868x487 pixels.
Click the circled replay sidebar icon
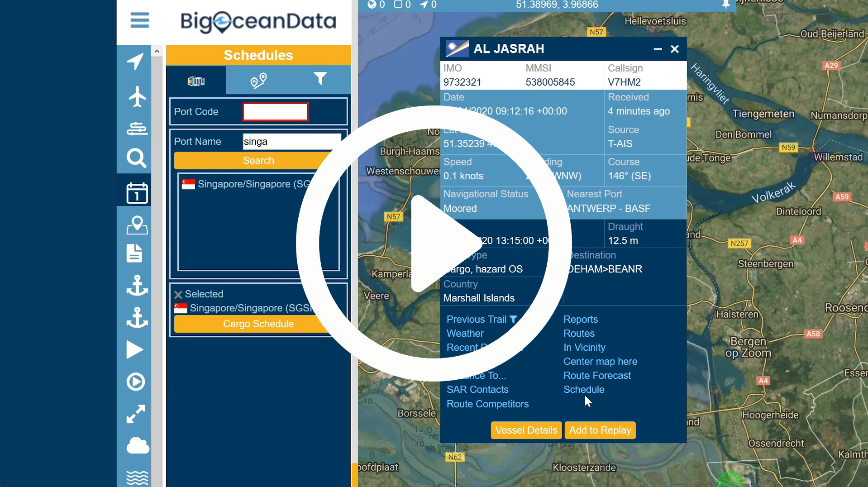135,382
